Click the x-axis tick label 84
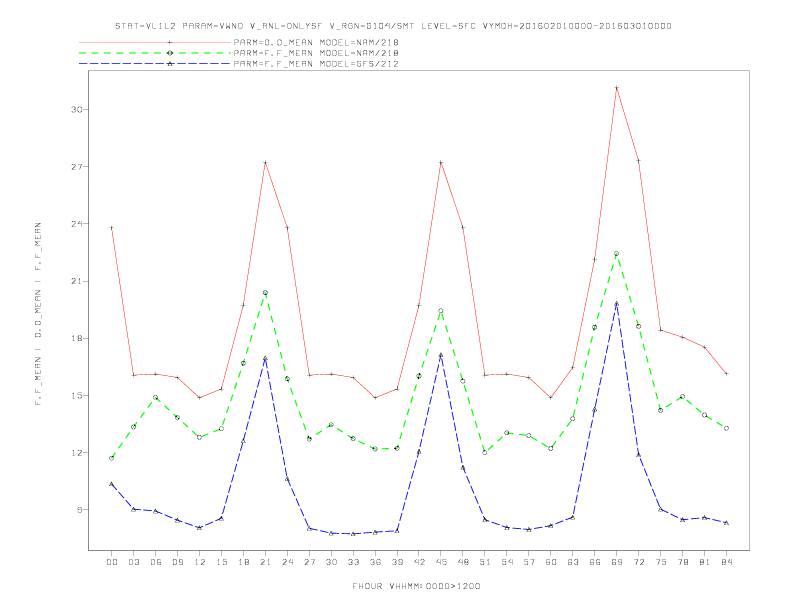This screenshot has width=792, height=612. click(727, 562)
